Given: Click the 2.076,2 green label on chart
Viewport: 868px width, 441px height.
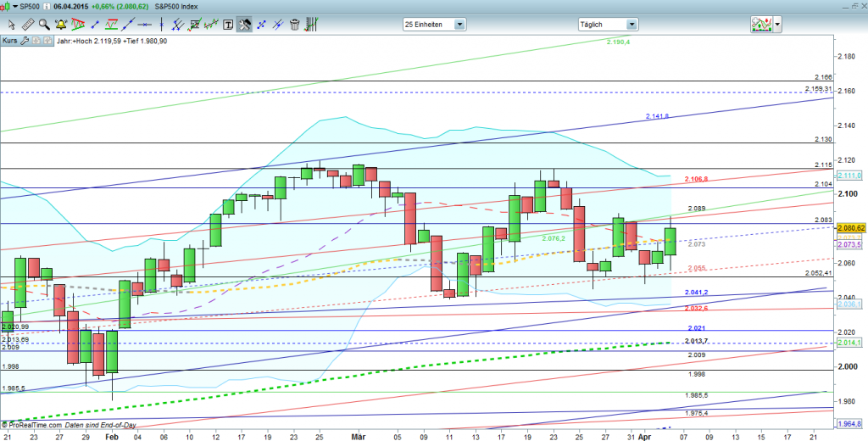Looking at the screenshot, I should (x=554, y=238).
